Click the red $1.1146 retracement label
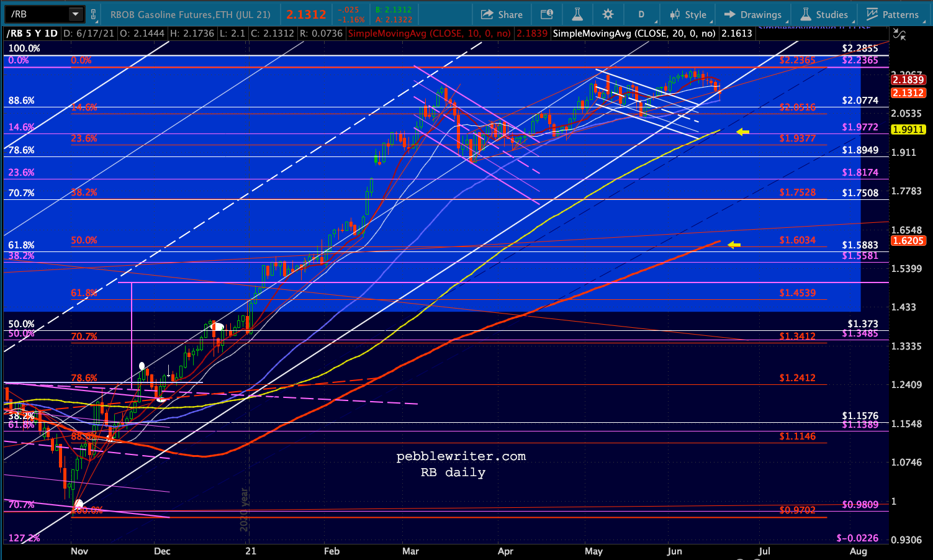The height and width of the screenshot is (560, 933). pyautogui.click(x=798, y=436)
